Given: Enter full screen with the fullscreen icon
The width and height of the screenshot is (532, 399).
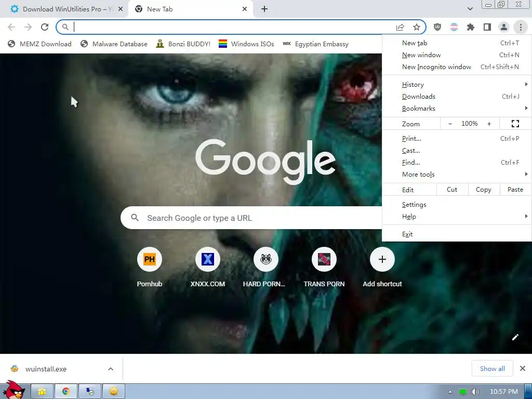Looking at the screenshot, I should coord(515,124).
